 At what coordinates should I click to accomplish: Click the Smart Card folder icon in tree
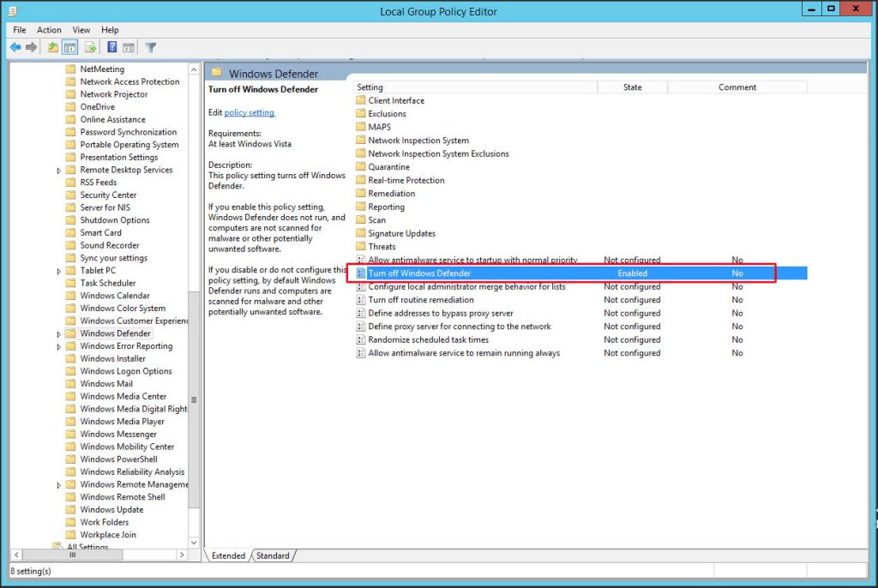pyautogui.click(x=70, y=232)
